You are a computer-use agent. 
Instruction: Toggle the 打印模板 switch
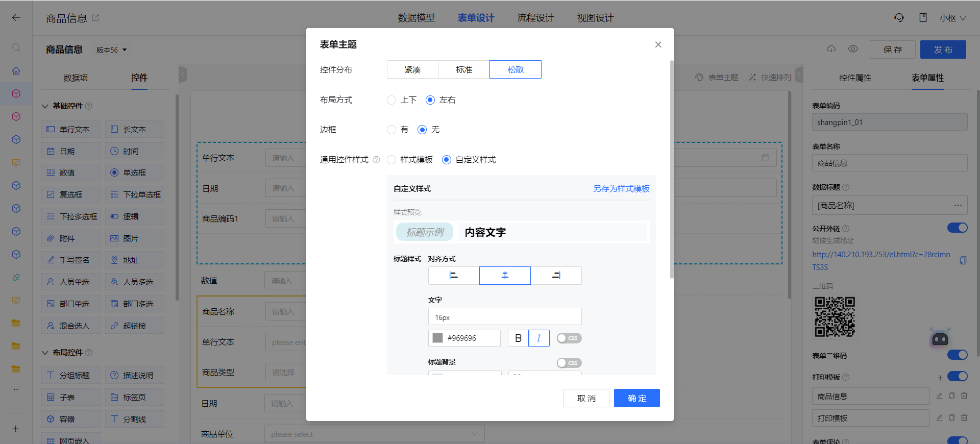pyautogui.click(x=958, y=377)
